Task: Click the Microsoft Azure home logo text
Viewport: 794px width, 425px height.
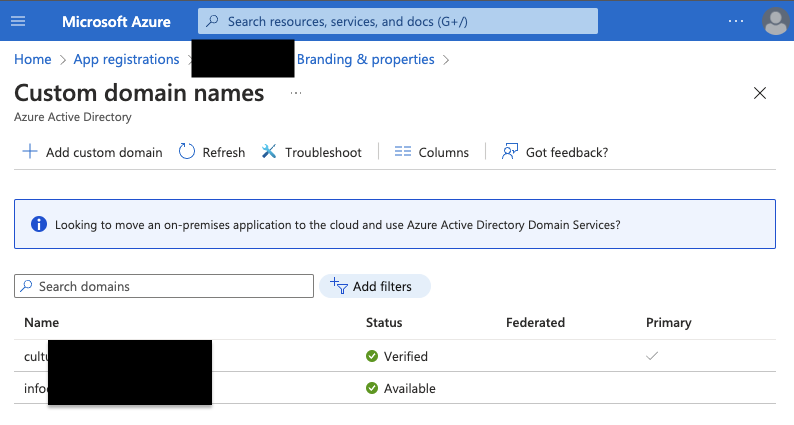Action: pyautogui.click(x=116, y=22)
